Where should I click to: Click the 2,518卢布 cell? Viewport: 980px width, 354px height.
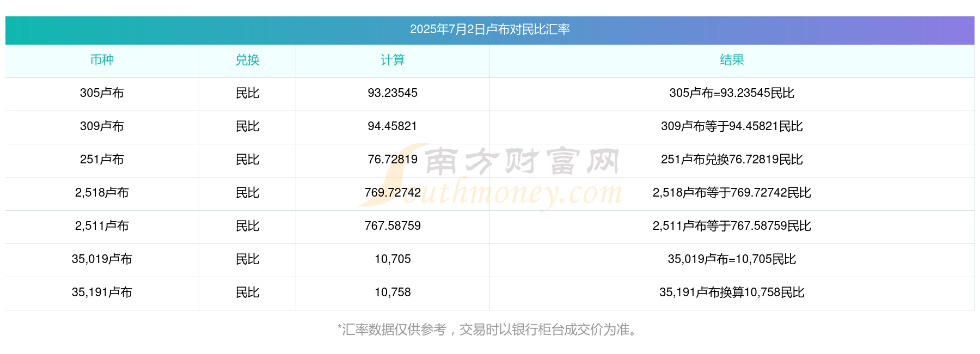(x=102, y=193)
